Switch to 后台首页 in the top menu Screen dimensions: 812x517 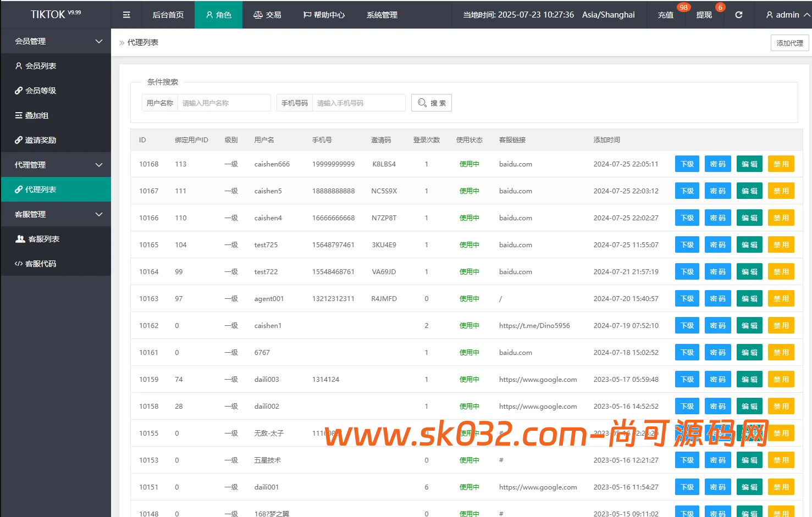[x=168, y=14]
